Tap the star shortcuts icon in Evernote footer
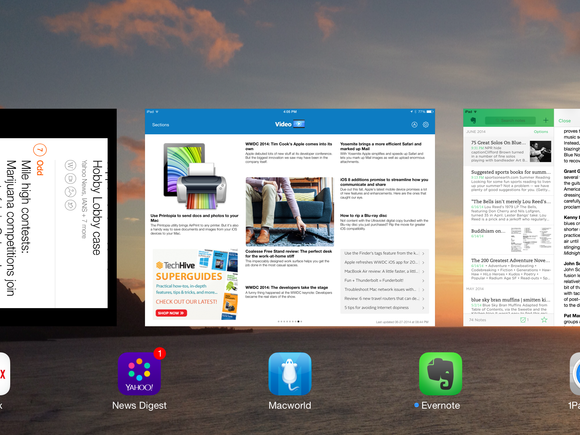This screenshot has height=435, width=580. click(x=544, y=320)
